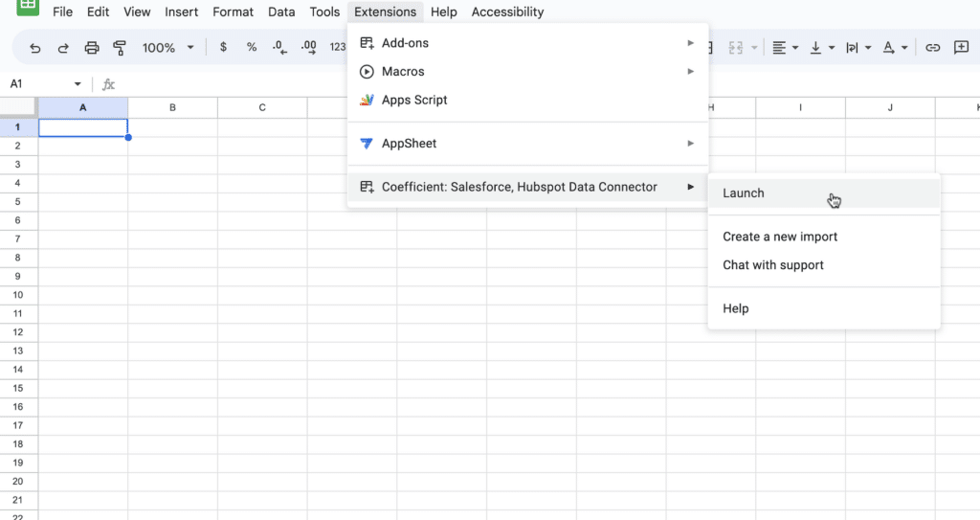Open text wrapping dropdown arrow

867,48
